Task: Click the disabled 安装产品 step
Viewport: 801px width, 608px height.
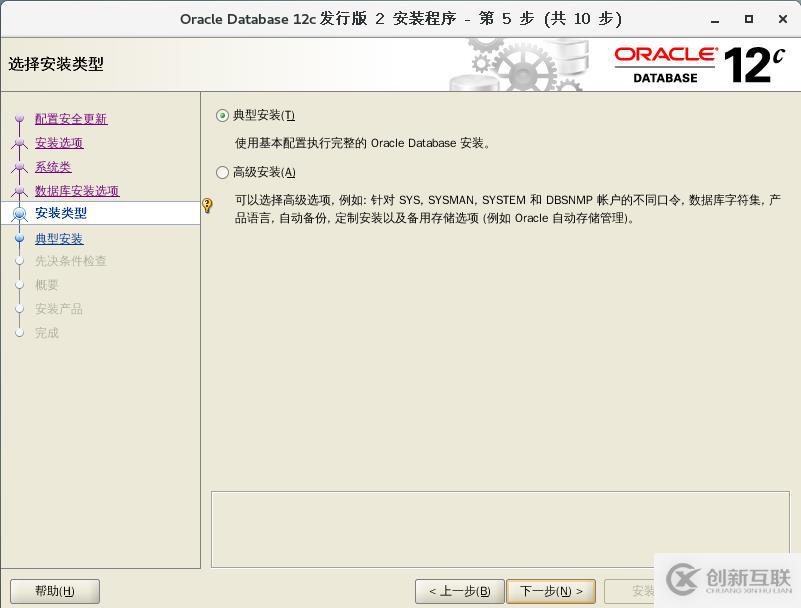Action: click(59, 309)
